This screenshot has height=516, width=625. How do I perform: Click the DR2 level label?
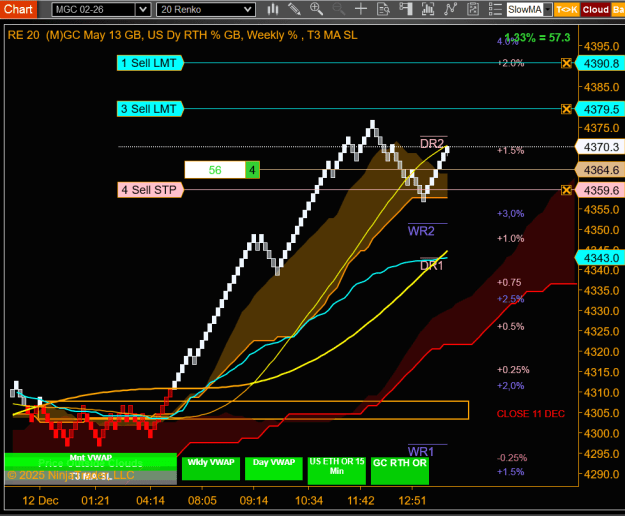pyautogui.click(x=432, y=143)
